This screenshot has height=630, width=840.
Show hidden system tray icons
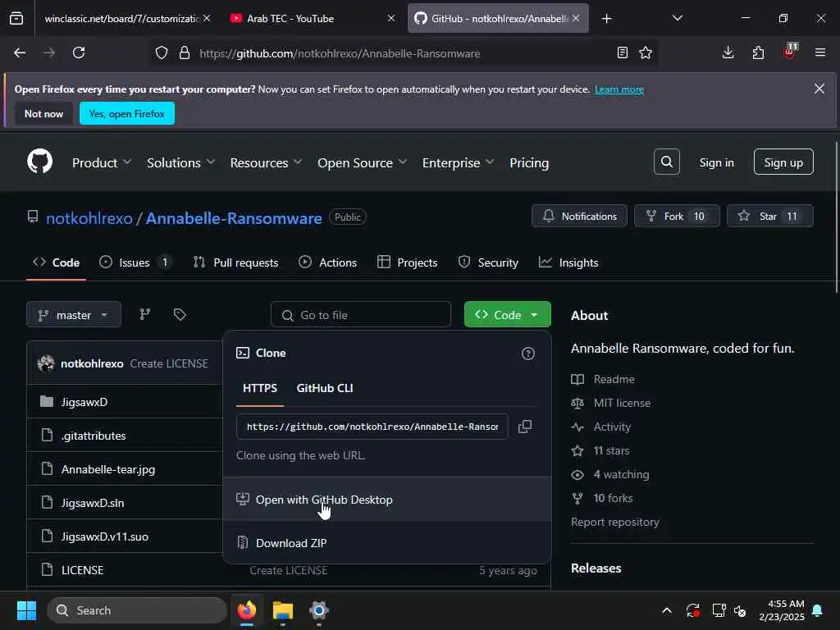coord(667,610)
